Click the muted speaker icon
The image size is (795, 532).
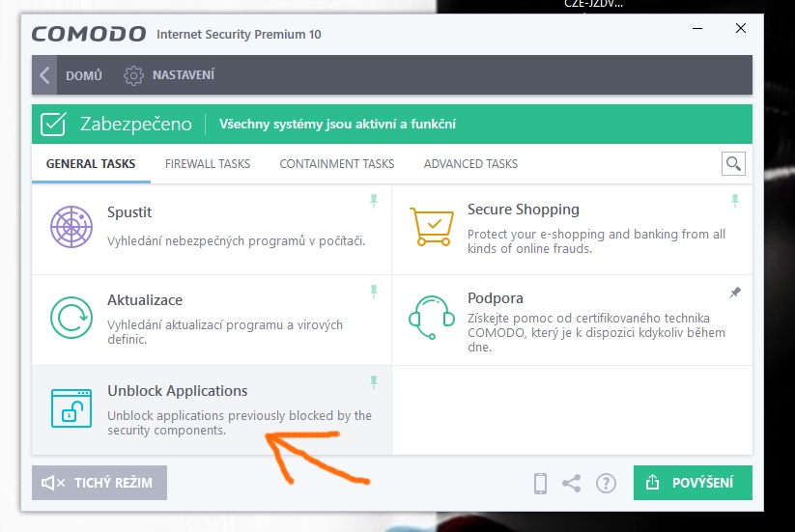[53, 483]
